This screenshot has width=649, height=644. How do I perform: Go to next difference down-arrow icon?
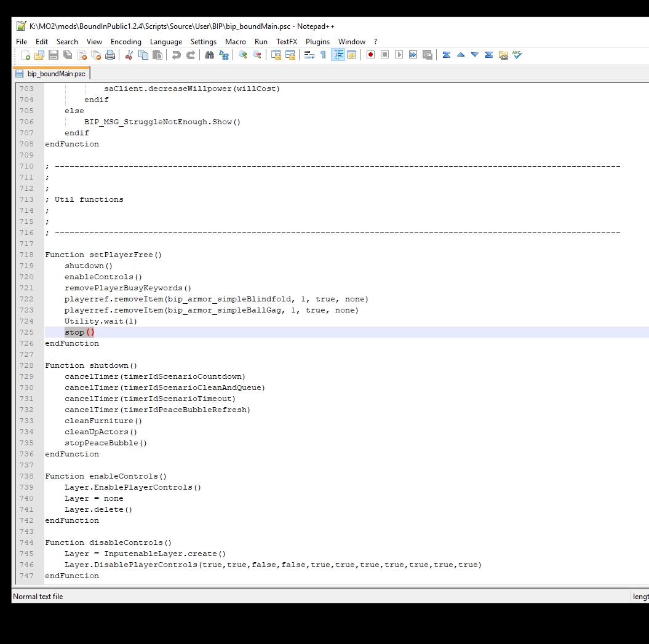(475, 55)
